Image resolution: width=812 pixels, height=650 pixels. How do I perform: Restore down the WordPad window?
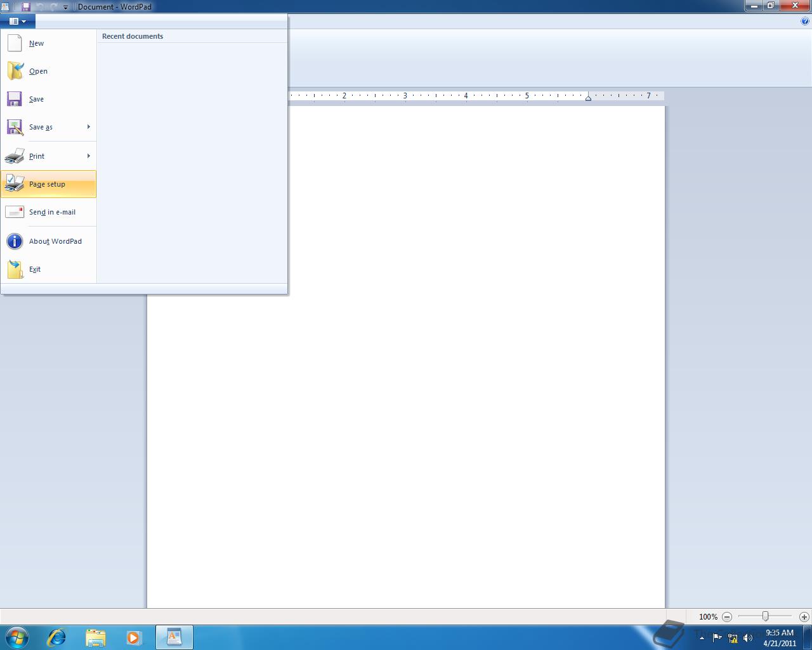click(x=771, y=6)
